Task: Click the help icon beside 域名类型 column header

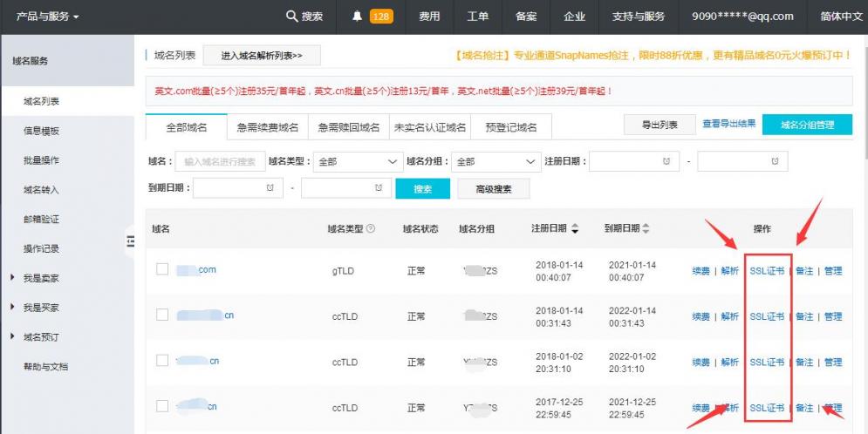Action: [371, 228]
